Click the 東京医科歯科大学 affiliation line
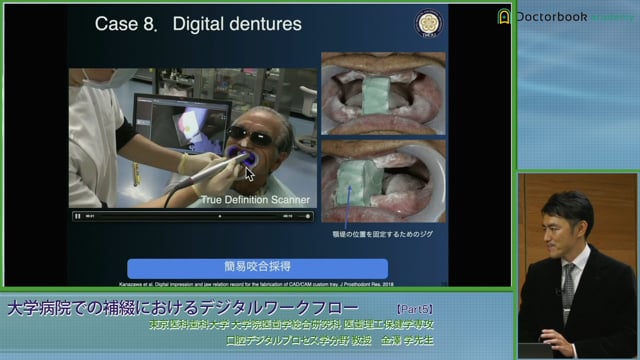The width and height of the screenshot is (640, 360). pos(291,325)
